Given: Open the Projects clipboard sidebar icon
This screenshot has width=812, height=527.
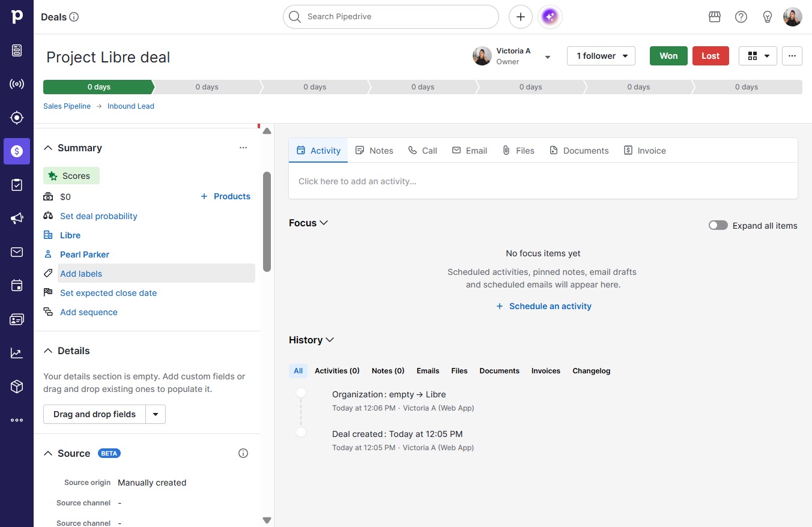Looking at the screenshot, I should (17, 185).
